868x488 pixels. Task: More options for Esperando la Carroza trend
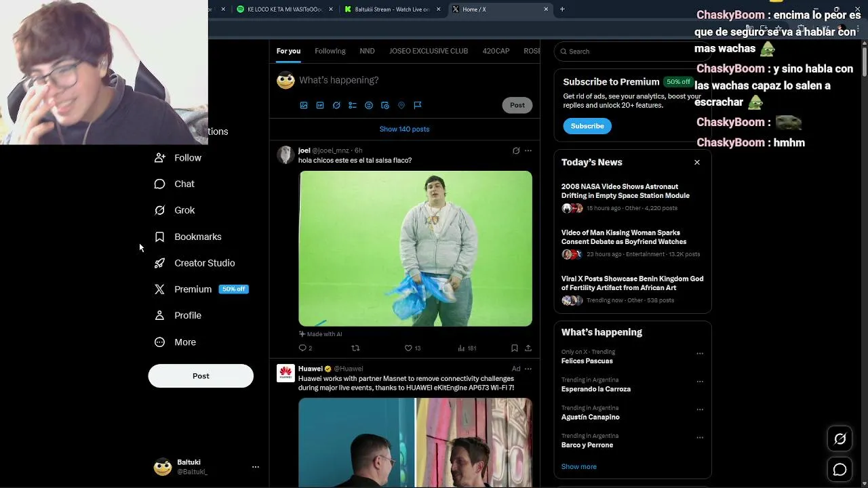[700, 382]
